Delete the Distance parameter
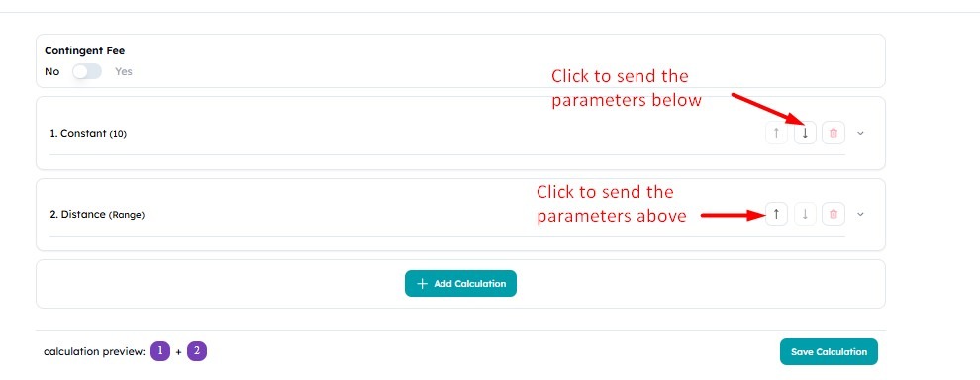Viewport: 980px width, 380px height. pos(833,214)
